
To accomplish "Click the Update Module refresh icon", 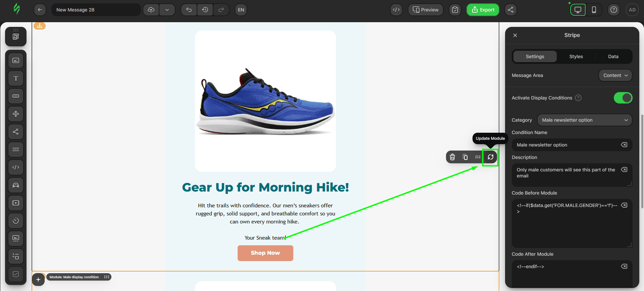I will 490,157.
